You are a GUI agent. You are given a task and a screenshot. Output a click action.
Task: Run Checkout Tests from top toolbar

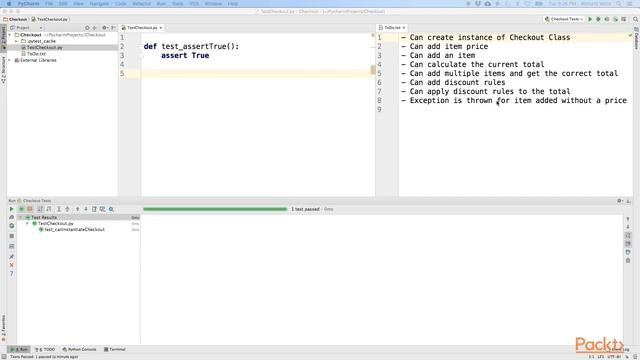pos(590,19)
